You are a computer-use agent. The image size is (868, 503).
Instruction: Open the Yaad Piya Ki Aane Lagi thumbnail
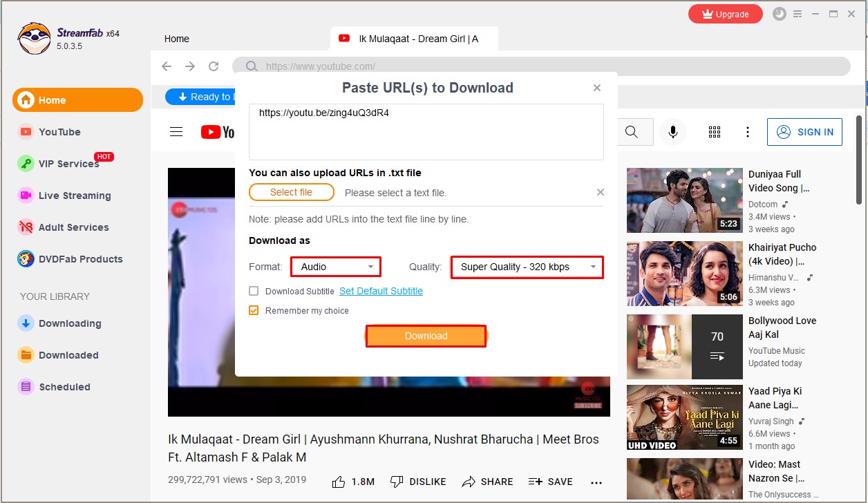pyautogui.click(x=685, y=417)
